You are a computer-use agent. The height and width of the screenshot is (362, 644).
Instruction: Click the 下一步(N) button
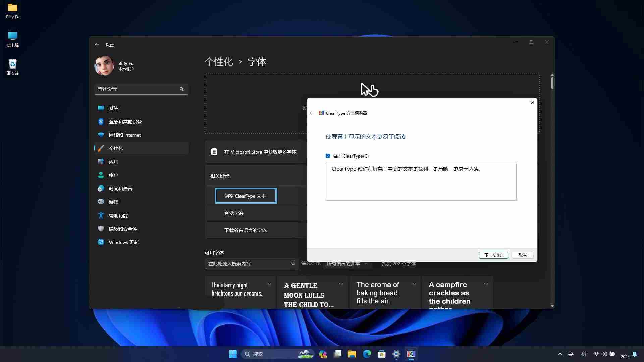(x=493, y=255)
